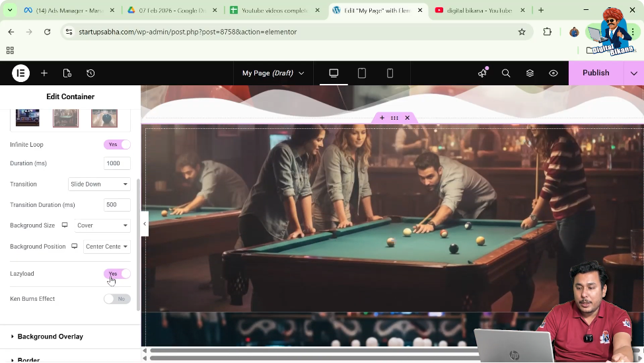Switch to the digital bikana YouTube tab
The width and height of the screenshot is (644, 363).
pos(479,11)
